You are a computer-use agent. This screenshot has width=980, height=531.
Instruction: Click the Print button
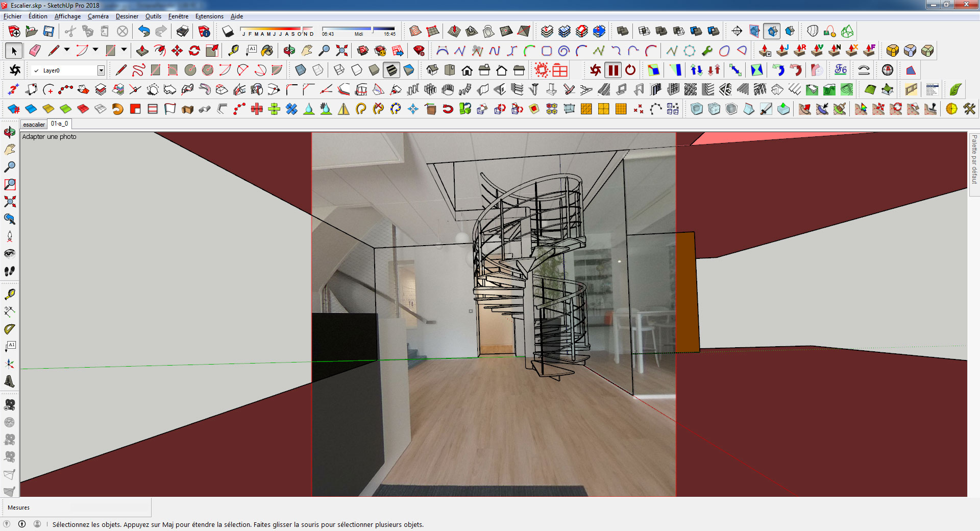[x=182, y=31]
